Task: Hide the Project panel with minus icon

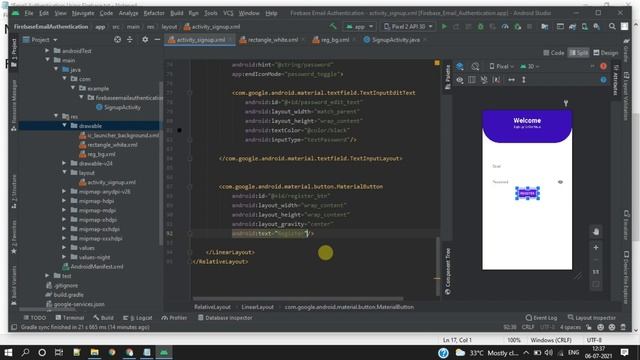Action: click(x=157, y=40)
